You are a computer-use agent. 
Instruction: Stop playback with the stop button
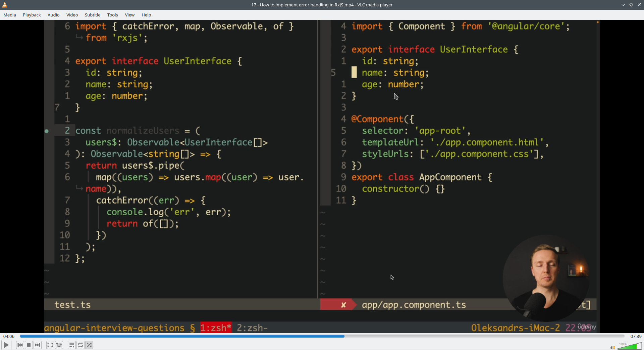coord(29,345)
